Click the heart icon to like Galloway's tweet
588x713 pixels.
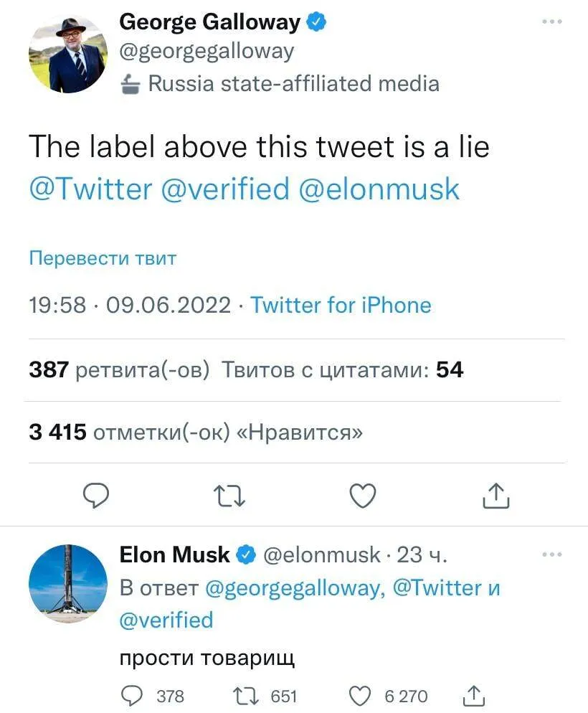point(362,495)
